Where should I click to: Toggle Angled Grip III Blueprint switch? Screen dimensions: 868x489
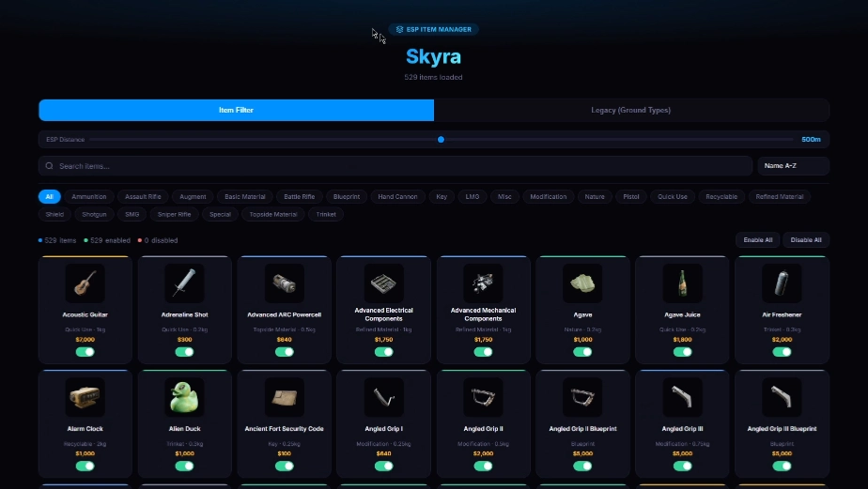[782, 466]
